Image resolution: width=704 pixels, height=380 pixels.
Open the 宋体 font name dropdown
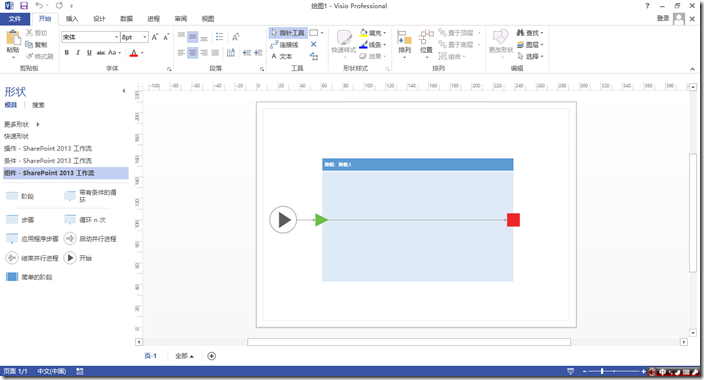pyautogui.click(x=117, y=37)
